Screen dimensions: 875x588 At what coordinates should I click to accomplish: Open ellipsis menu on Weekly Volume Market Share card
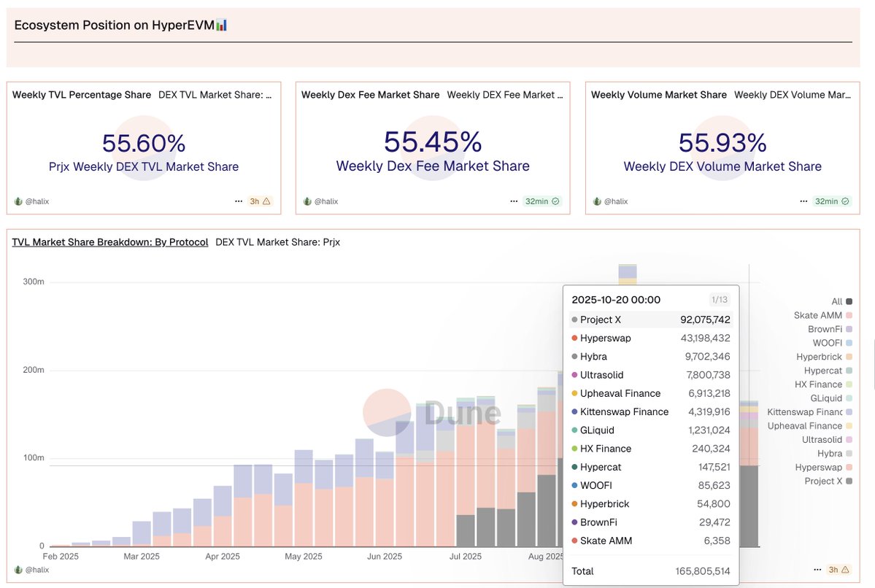[x=803, y=201]
